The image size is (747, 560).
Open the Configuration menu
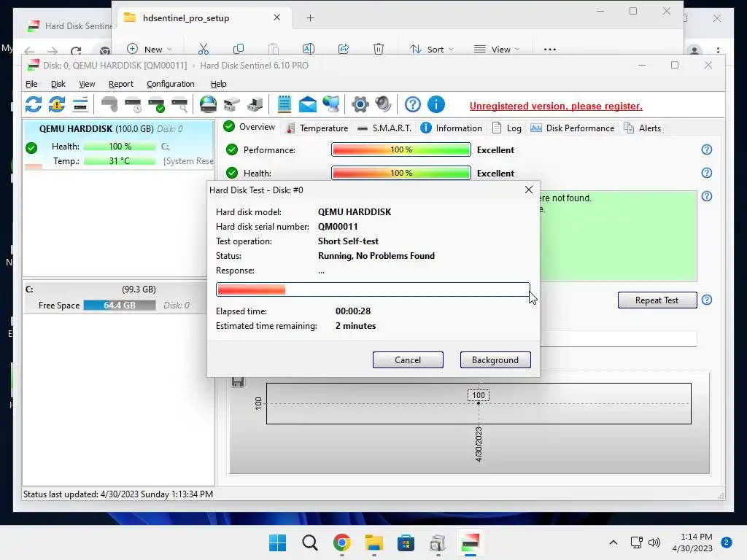(171, 84)
